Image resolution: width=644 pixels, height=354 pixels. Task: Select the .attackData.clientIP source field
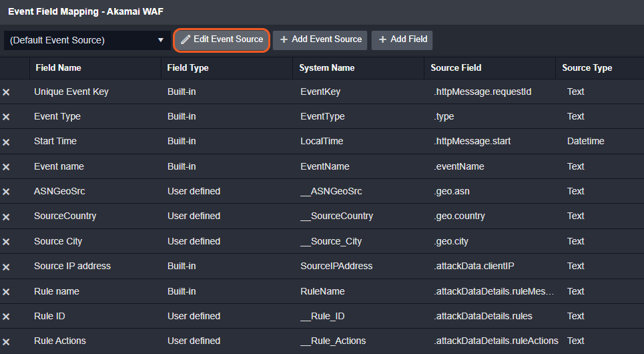(x=474, y=266)
